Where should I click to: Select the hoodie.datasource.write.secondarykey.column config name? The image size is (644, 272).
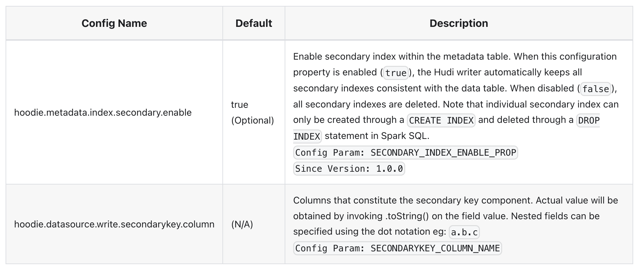pos(114,224)
